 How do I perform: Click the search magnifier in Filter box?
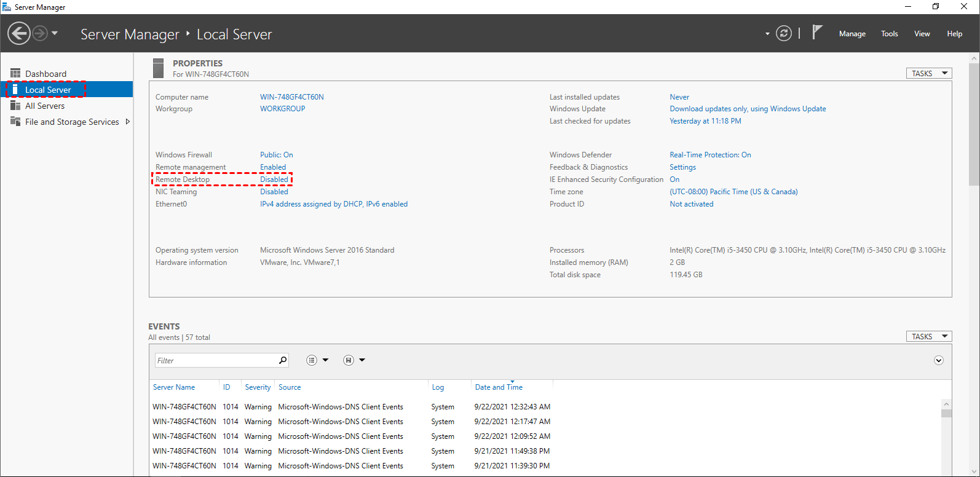pyautogui.click(x=283, y=360)
